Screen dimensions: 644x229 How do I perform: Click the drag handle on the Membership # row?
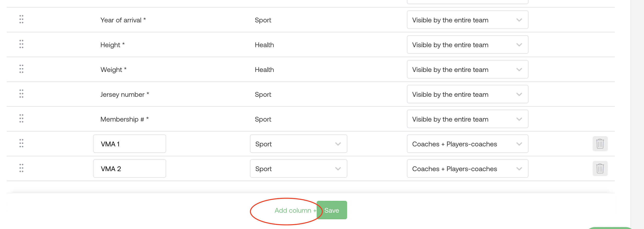pyautogui.click(x=21, y=118)
